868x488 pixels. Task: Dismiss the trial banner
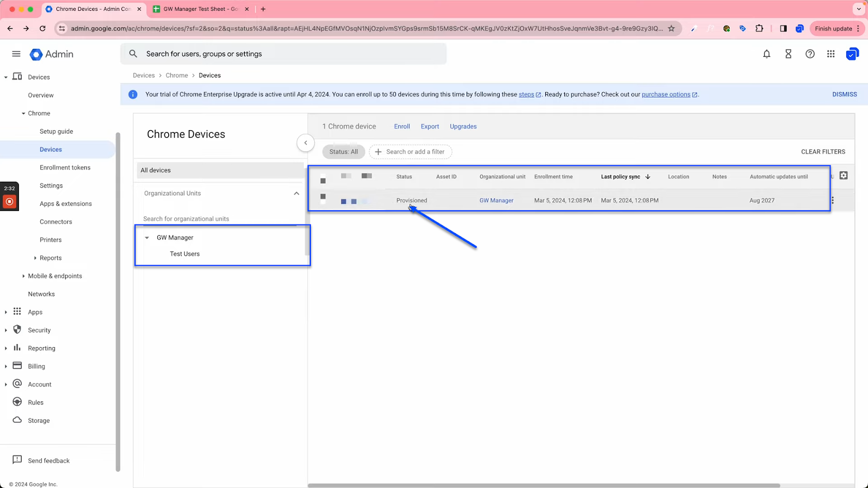tap(845, 94)
